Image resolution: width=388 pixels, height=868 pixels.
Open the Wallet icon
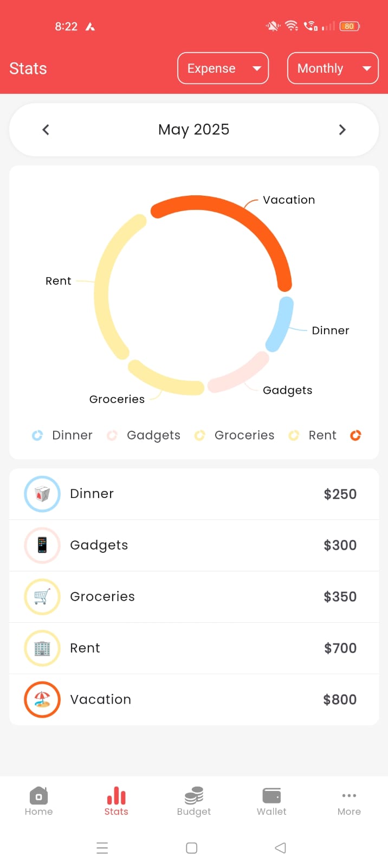click(x=271, y=795)
